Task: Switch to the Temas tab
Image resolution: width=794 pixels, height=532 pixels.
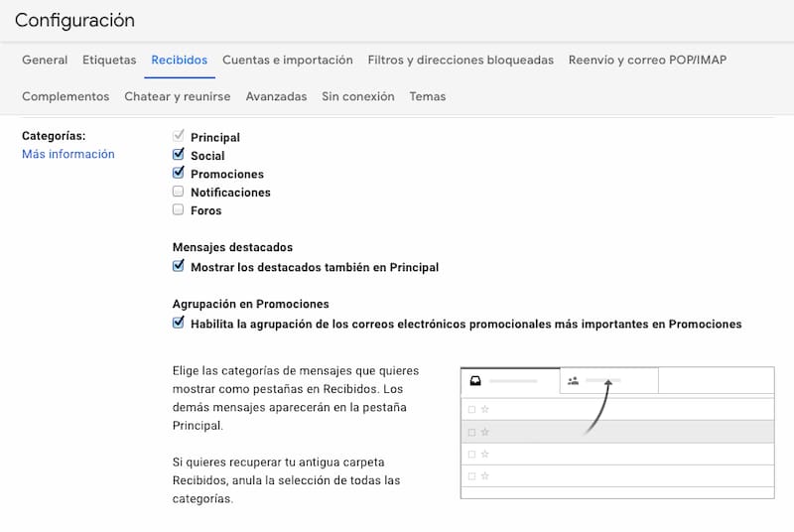Action: click(x=428, y=96)
